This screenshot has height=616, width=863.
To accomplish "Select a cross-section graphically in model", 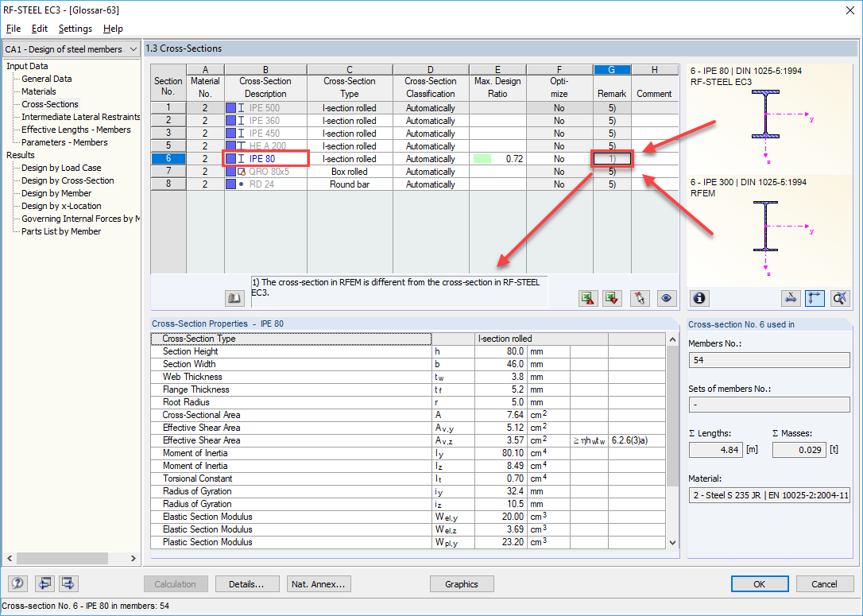I will tap(640, 298).
